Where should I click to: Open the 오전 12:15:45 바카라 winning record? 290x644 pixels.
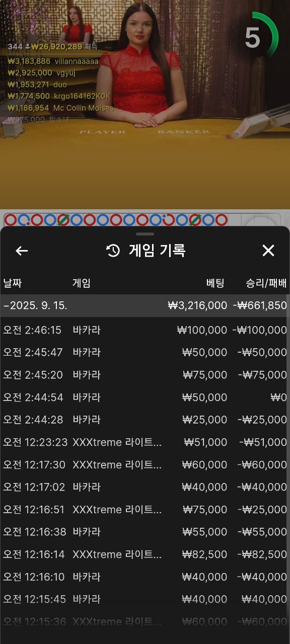click(x=144, y=599)
